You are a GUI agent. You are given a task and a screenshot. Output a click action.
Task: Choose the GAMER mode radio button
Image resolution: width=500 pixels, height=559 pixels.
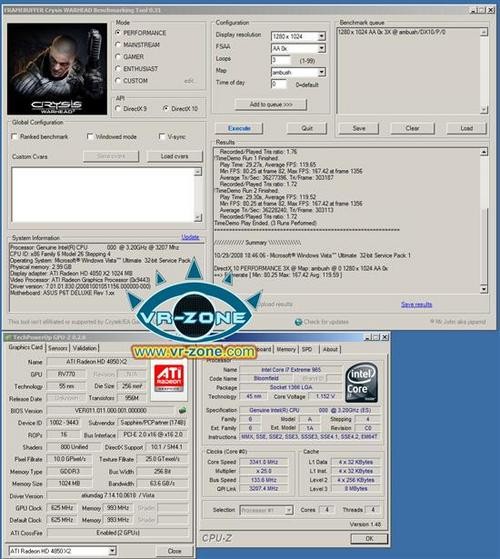[118, 57]
